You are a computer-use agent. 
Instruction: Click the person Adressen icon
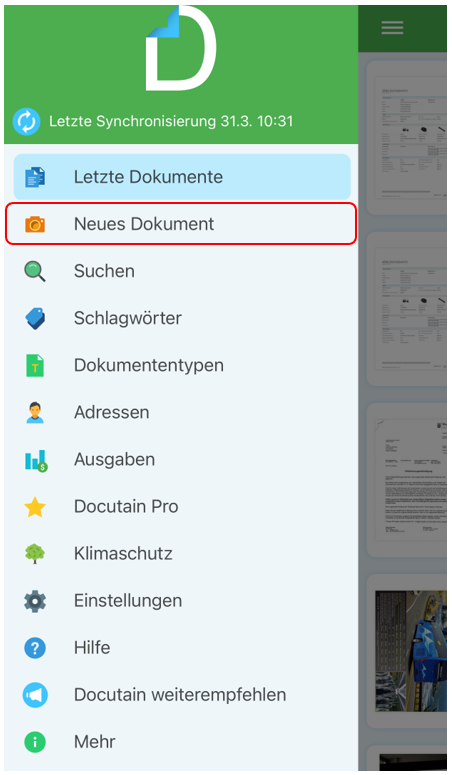click(x=35, y=412)
